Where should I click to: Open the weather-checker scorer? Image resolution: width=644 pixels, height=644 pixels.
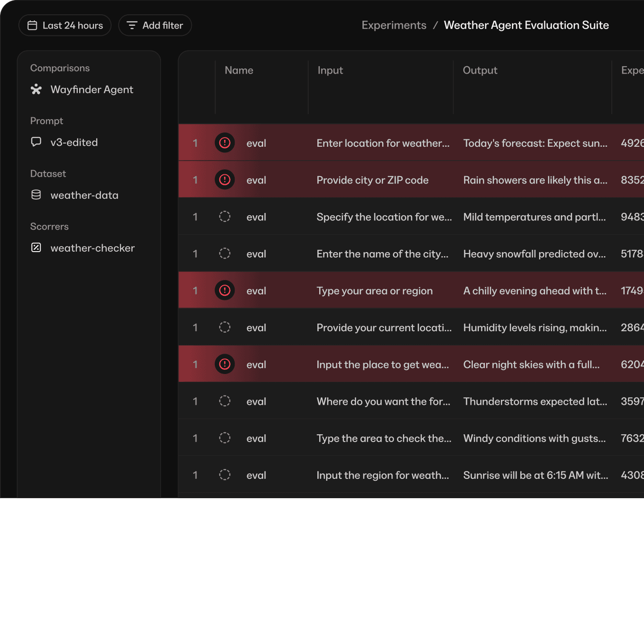[x=83, y=248]
